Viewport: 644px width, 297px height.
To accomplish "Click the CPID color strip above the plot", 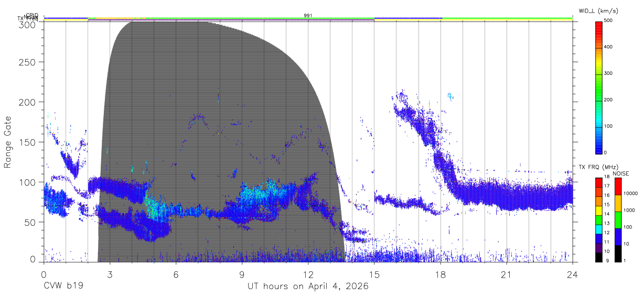I will [x=308, y=18].
